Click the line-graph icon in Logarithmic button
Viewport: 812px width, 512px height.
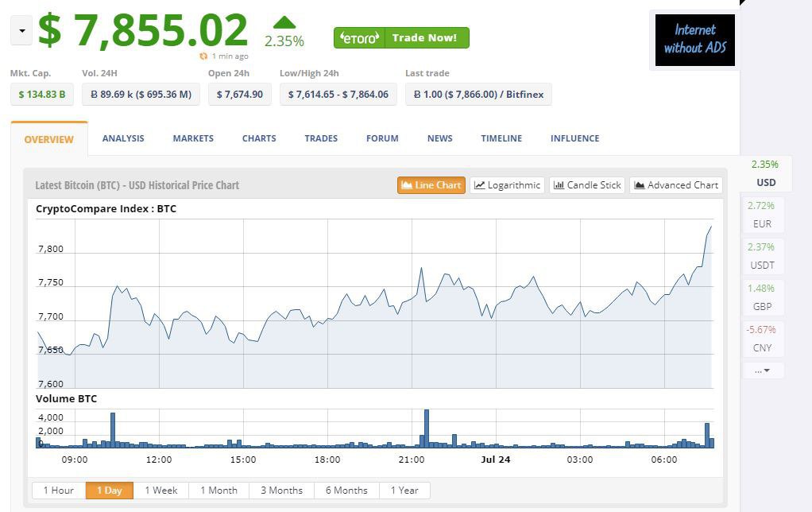point(480,185)
